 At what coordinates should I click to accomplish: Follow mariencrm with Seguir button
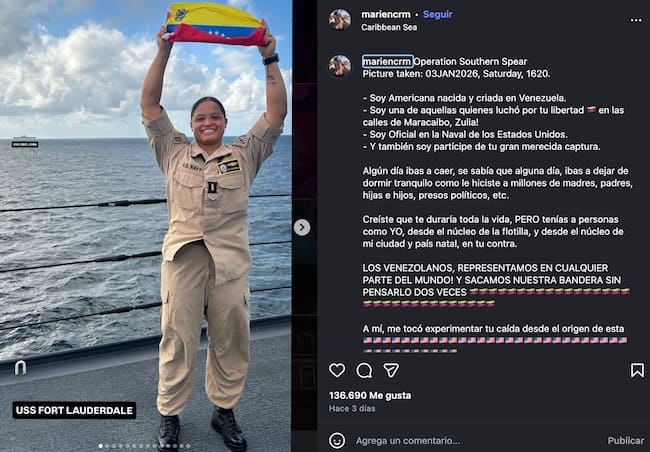pos(438,15)
